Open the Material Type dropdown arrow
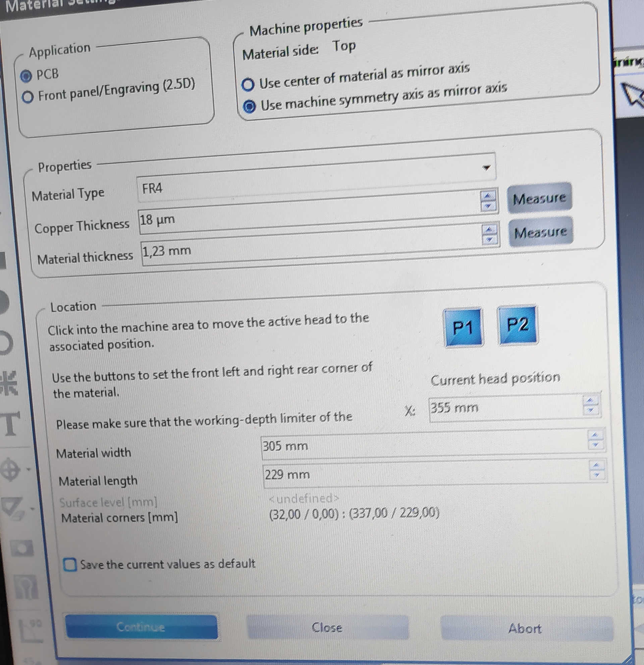The width and height of the screenshot is (644, 665). point(487,167)
